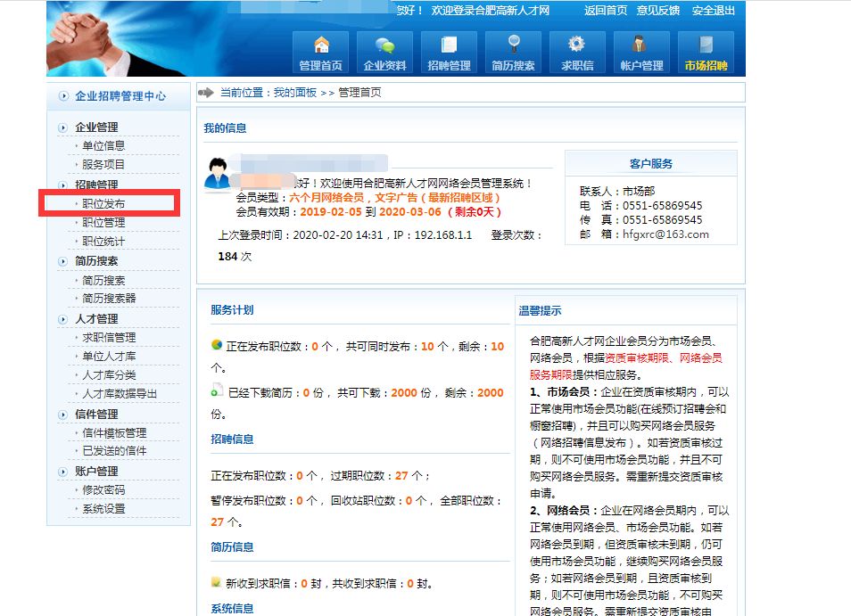The image size is (851, 616).
Task: Toggle the 信件管理 sidebar section
Action: [x=95, y=415]
